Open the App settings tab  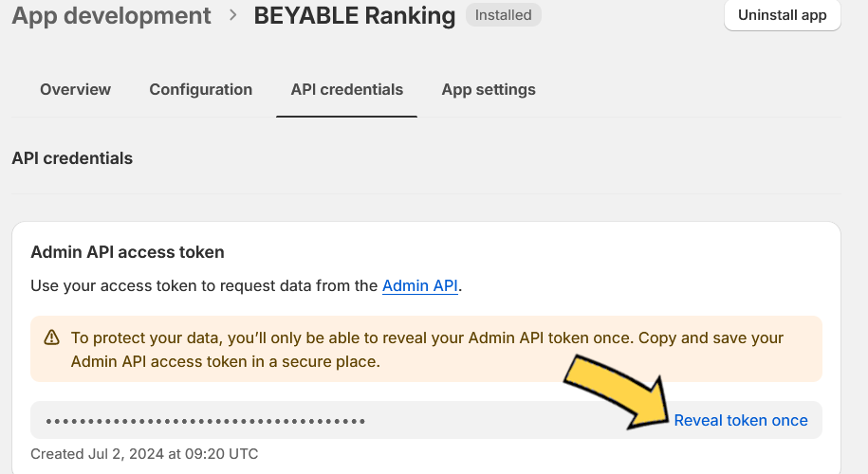point(489,90)
